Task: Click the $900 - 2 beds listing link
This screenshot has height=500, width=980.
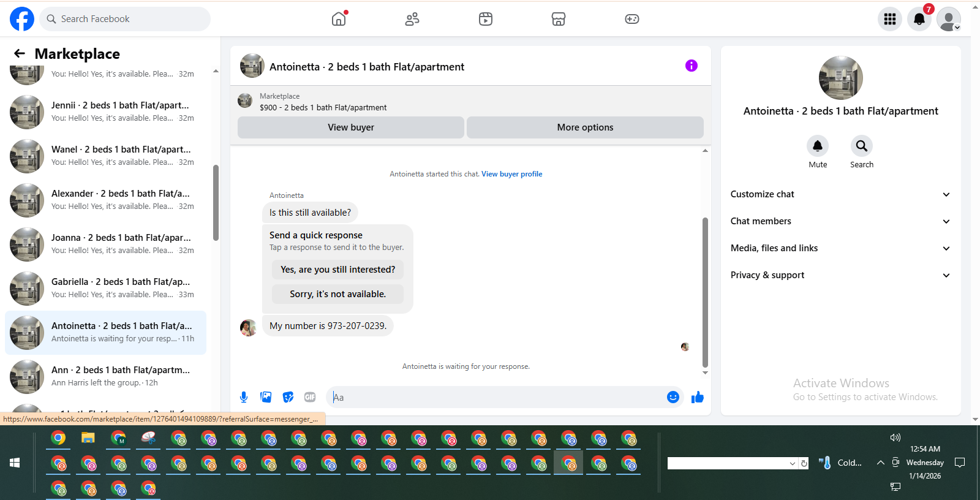Action: click(323, 107)
